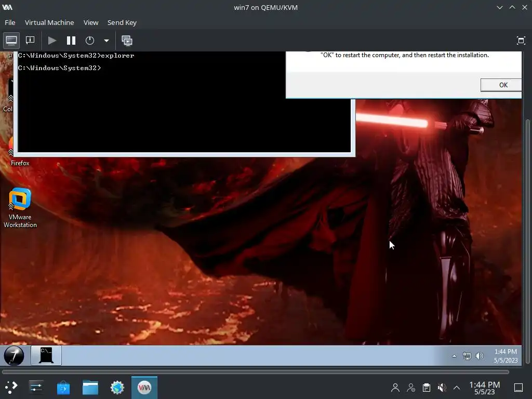Open the View menu

point(91,22)
